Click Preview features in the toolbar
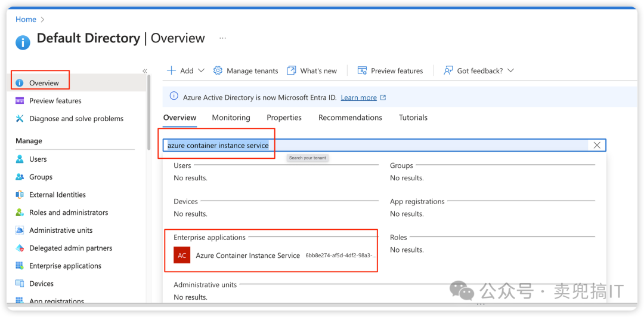The width and height of the screenshot is (644, 317). (390, 70)
